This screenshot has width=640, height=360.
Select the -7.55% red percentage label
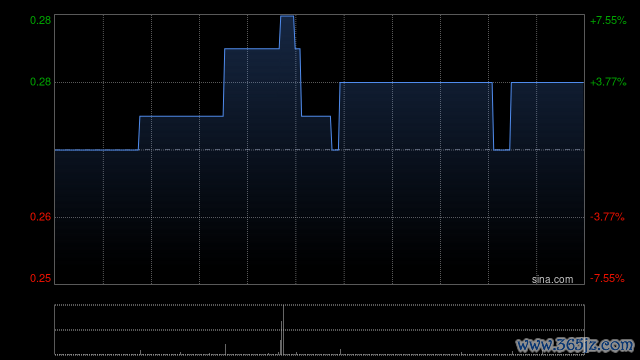[x=607, y=278]
